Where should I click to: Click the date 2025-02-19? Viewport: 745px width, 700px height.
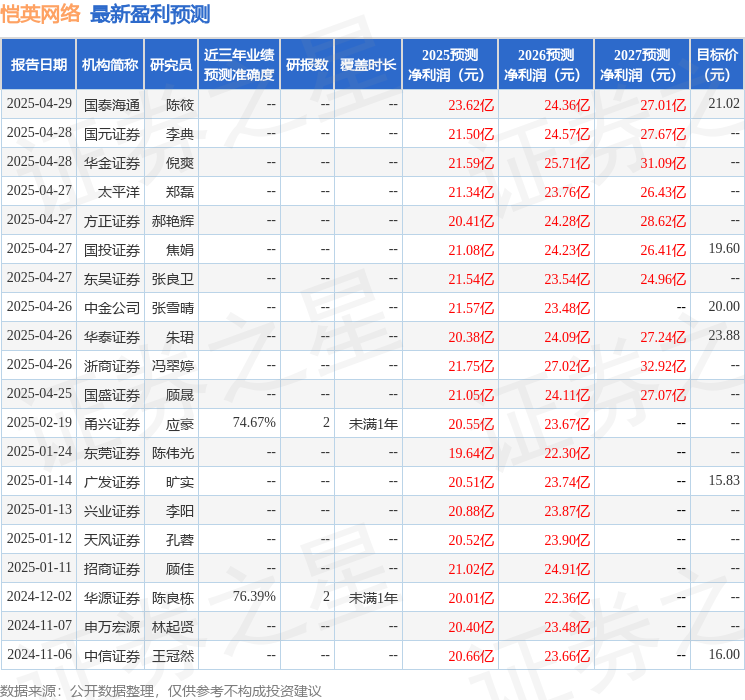[39, 422]
